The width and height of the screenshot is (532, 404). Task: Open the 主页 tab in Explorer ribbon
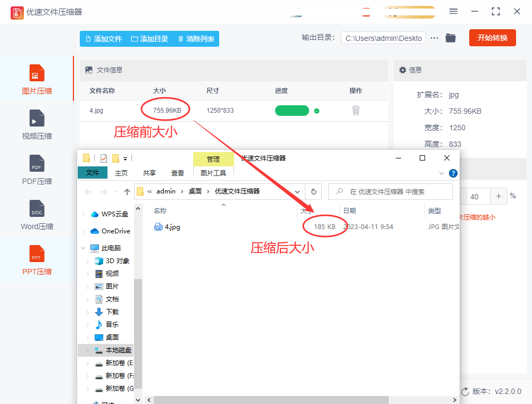click(121, 173)
